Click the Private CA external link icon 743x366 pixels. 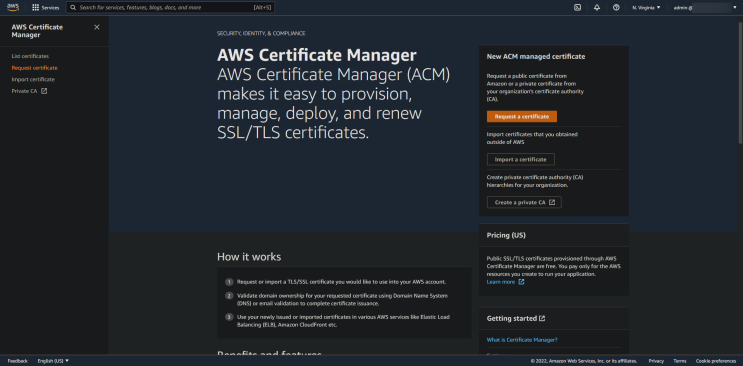(44, 91)
